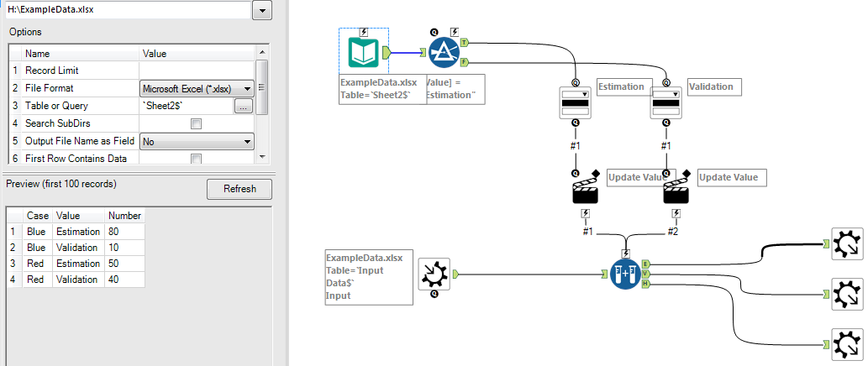
Task: Select the Filter tool on canvas
Action: pyautogui.click(x=445, y=53)
